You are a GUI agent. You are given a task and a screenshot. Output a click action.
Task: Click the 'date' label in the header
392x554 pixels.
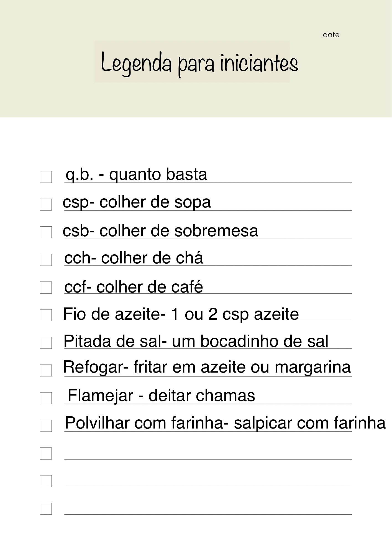pos(331,35)
